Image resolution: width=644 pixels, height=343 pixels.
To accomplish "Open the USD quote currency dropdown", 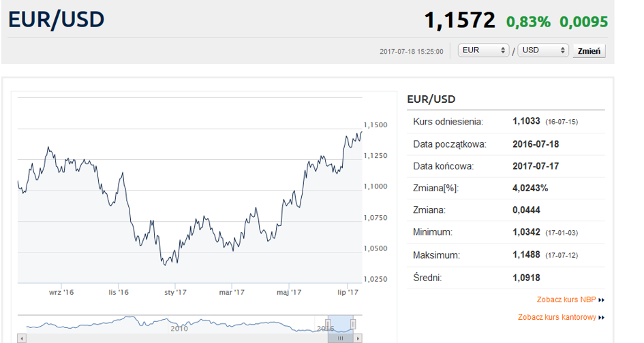I will tap(543, 50).
